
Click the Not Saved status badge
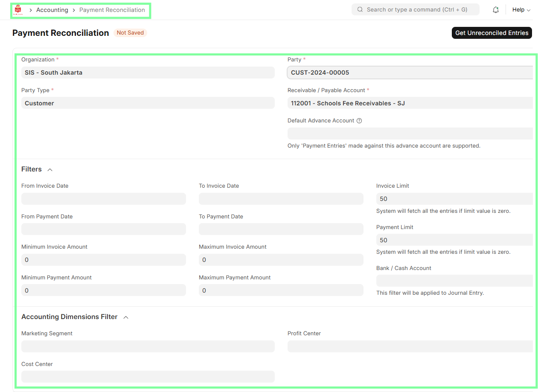click(x=130, y=32)
